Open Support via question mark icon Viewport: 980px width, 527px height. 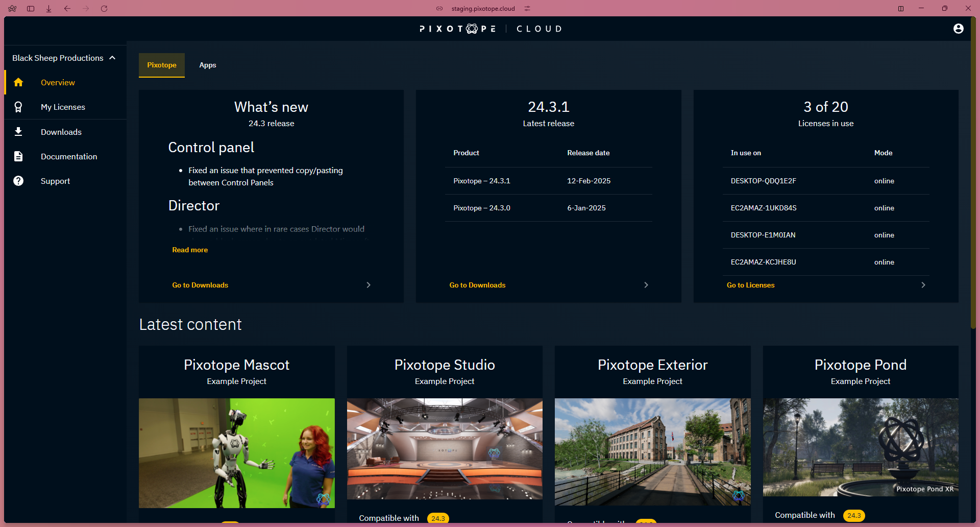click(x=18, y=181)
